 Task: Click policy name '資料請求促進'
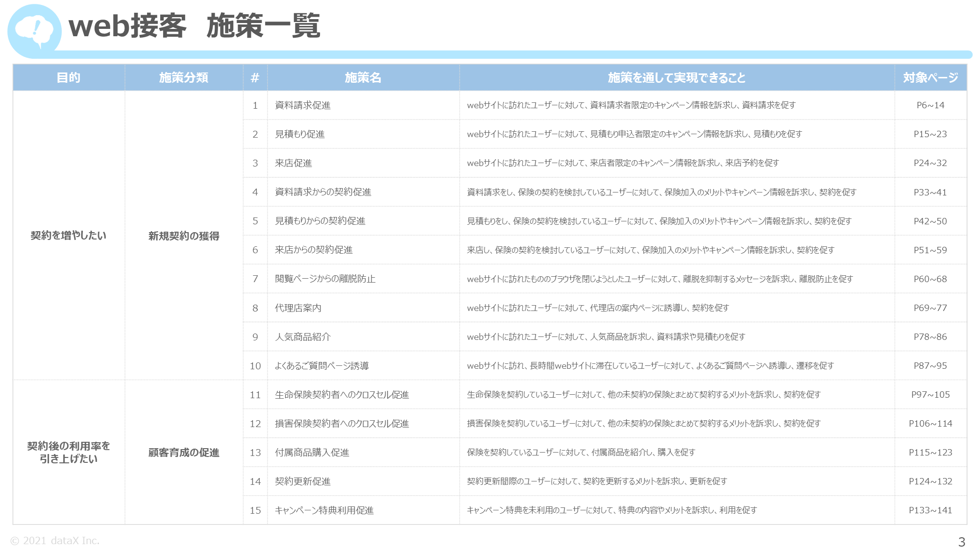(303, 105)
